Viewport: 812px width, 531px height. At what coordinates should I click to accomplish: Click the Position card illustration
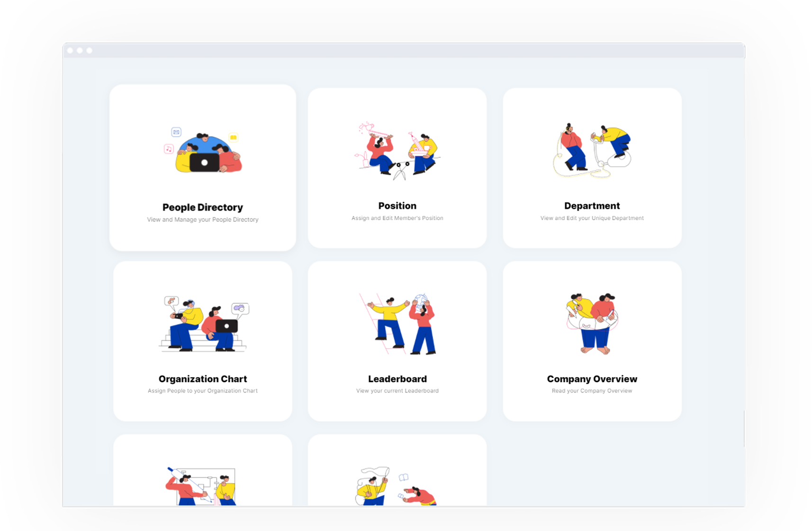pyautogui.click(x=397, y=151)
